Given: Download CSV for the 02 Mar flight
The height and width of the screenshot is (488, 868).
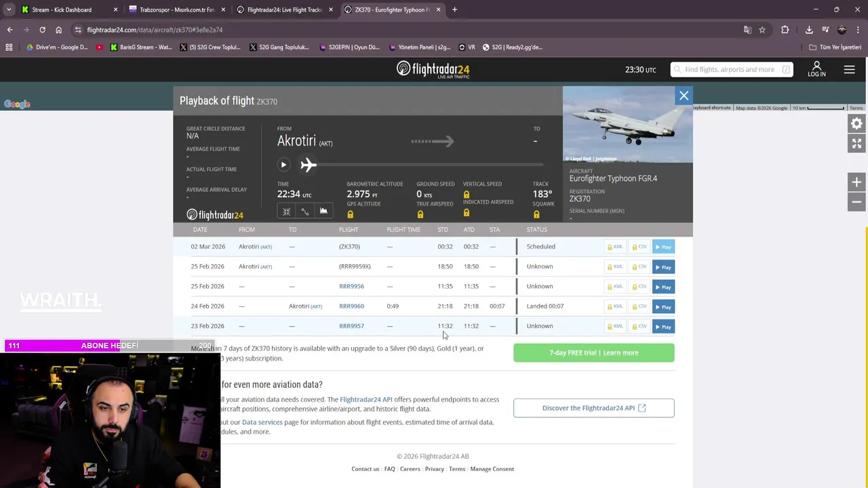Looking at the screenshot, I should pyautogui.click(x=639, y=247).
